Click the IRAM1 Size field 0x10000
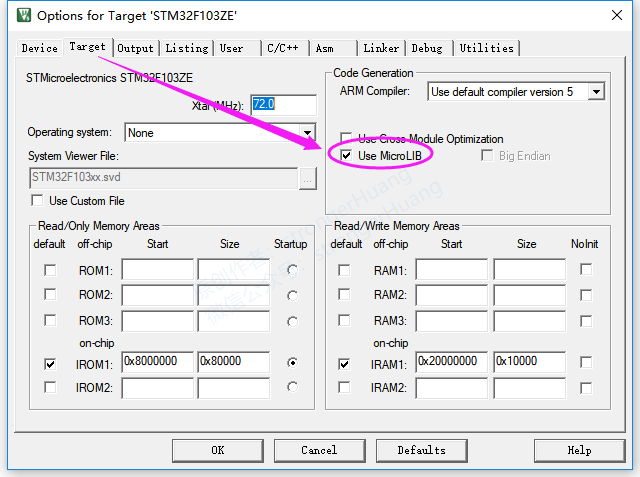This screenshot has width=640, height=477. click(x=529, y=362)
